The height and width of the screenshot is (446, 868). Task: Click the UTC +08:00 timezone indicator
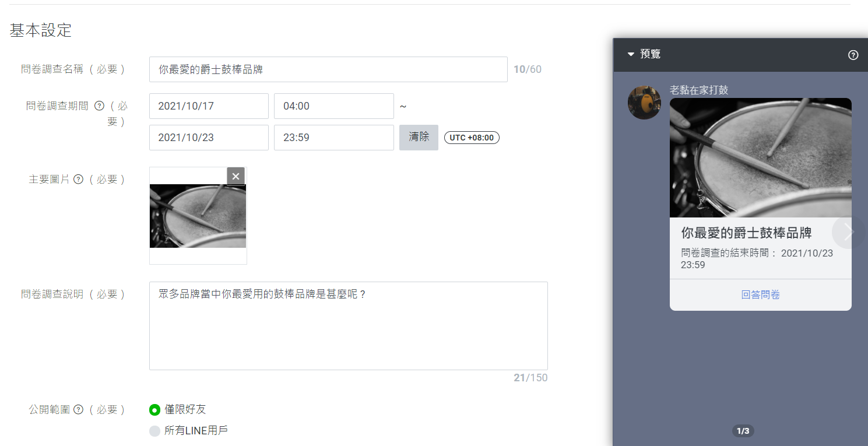[x=472, y=137]
